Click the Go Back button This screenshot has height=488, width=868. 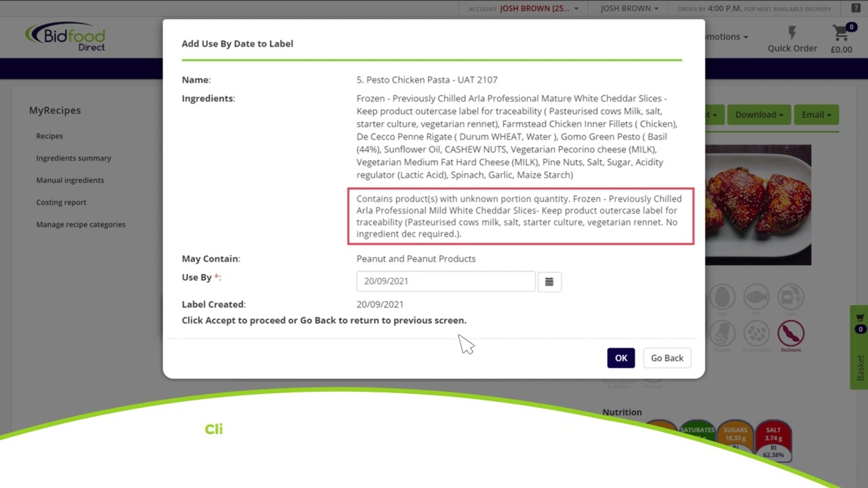pyautogui.click(x=667, y=358)
